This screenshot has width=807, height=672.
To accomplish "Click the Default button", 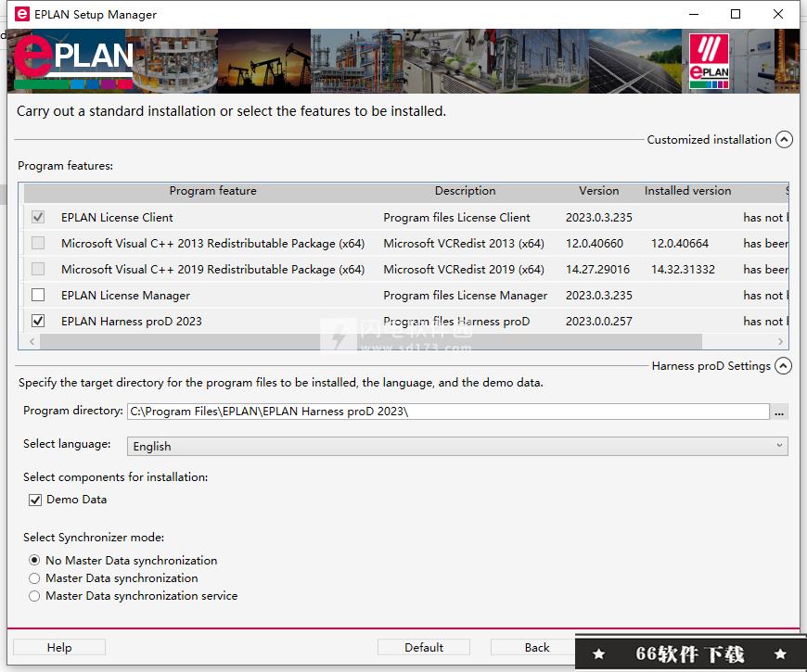I will coord(424,647).
